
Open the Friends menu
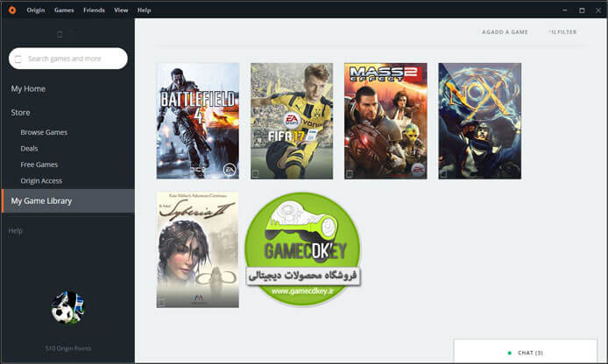click(94, 10)
